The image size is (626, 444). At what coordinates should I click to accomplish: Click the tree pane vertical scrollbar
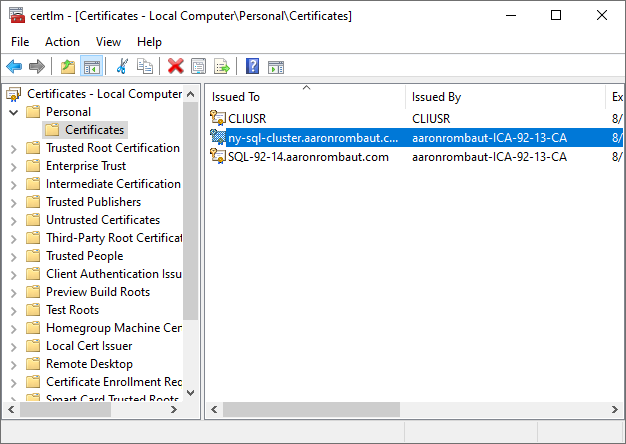click(x=190, y=250)
